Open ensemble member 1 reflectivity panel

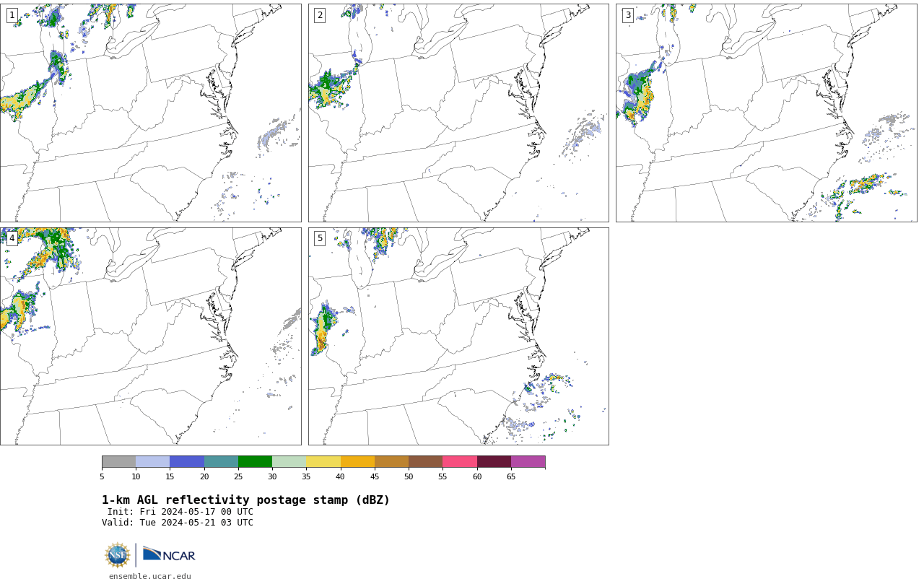tap(150, 113)
